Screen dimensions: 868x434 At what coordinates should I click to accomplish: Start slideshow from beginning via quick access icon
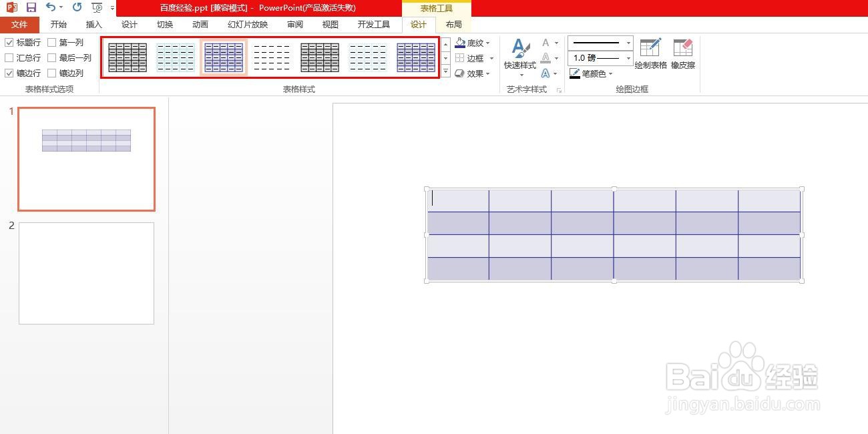pyautogui.click(x=97, y=7)
